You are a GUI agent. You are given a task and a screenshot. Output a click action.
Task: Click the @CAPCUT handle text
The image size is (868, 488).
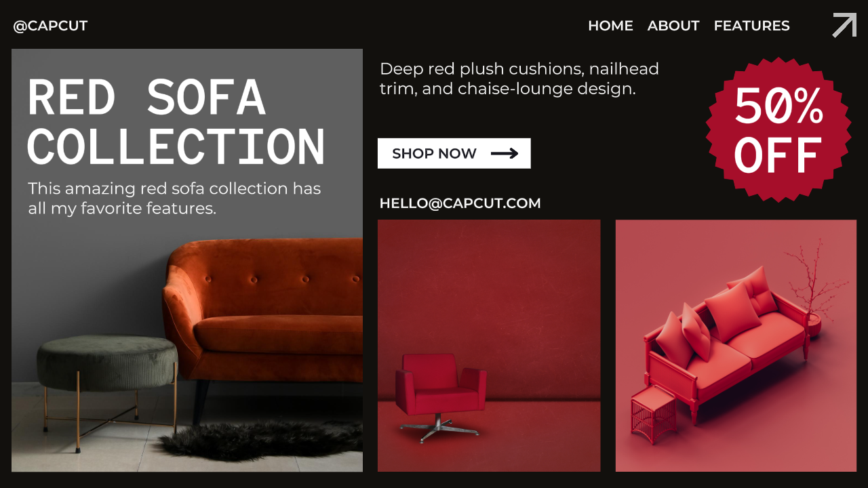click(50, 26)
